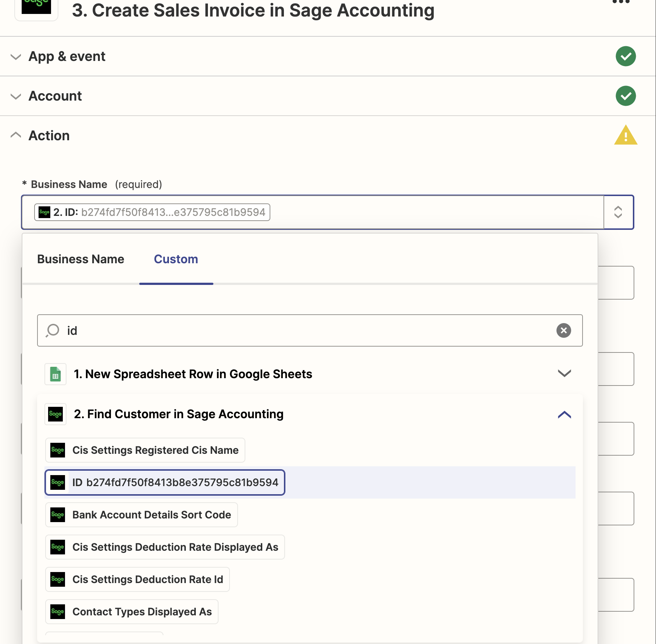Click the green checkmark beside Account

(x=626, y=96)
